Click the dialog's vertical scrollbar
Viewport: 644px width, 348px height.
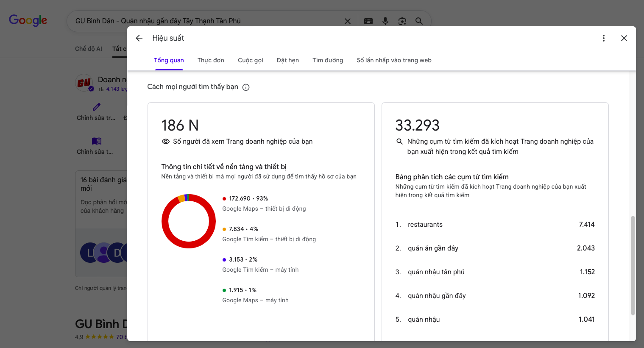(633, 265)
